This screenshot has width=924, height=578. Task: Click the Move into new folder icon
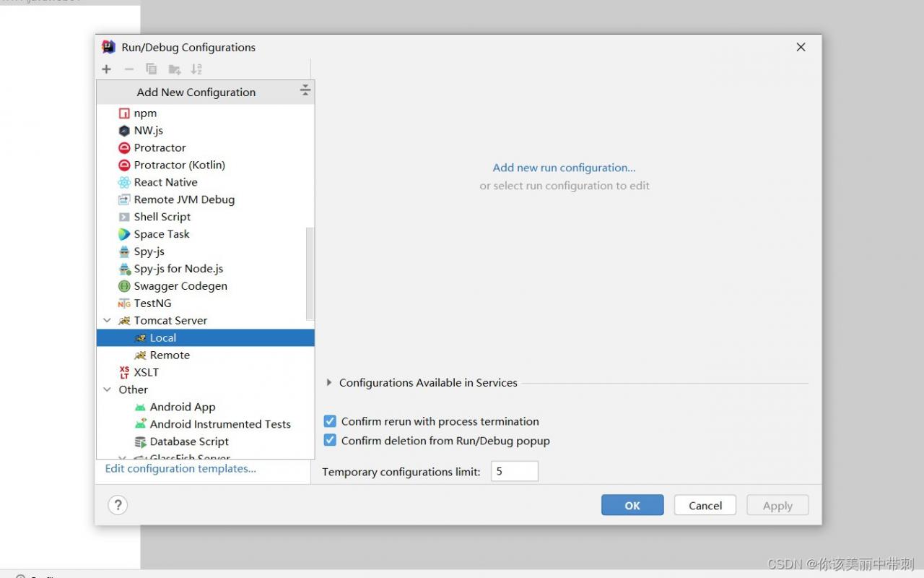tap(175, 69)
